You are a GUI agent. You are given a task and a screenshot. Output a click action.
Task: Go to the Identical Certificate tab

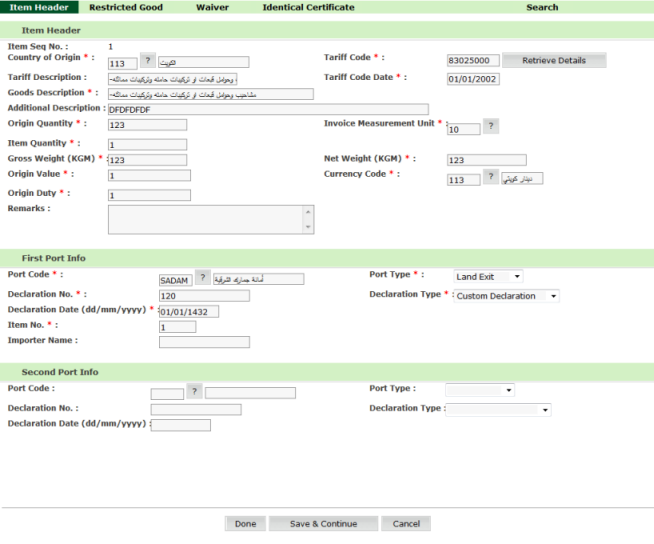click(x=308, y=7)
